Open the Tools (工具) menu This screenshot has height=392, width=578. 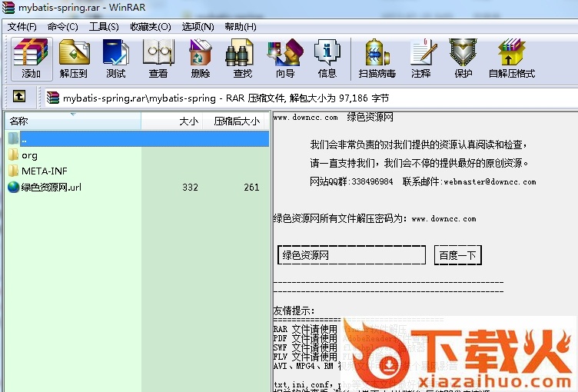click(x=104, y=26)
